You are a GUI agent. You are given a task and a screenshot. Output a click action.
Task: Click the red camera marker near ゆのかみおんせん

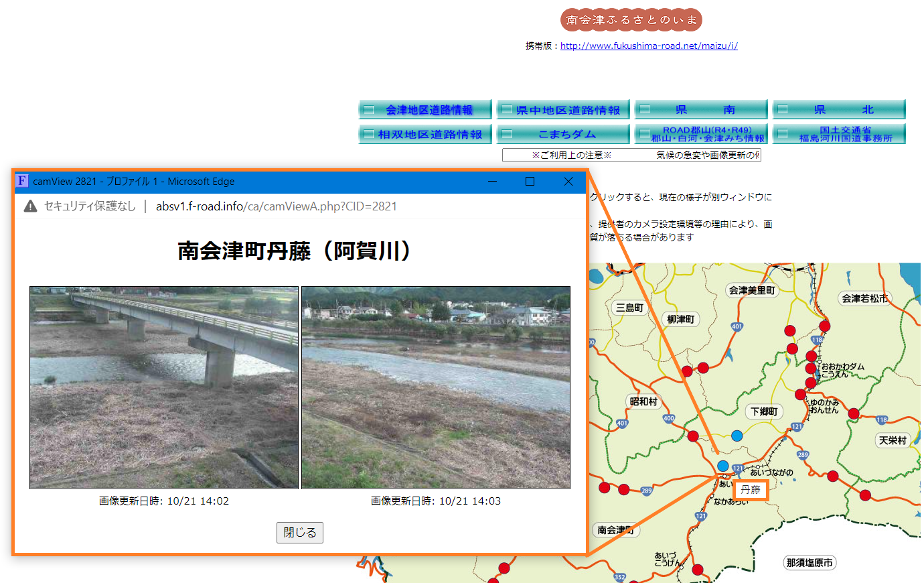click(x=801, y=394)
